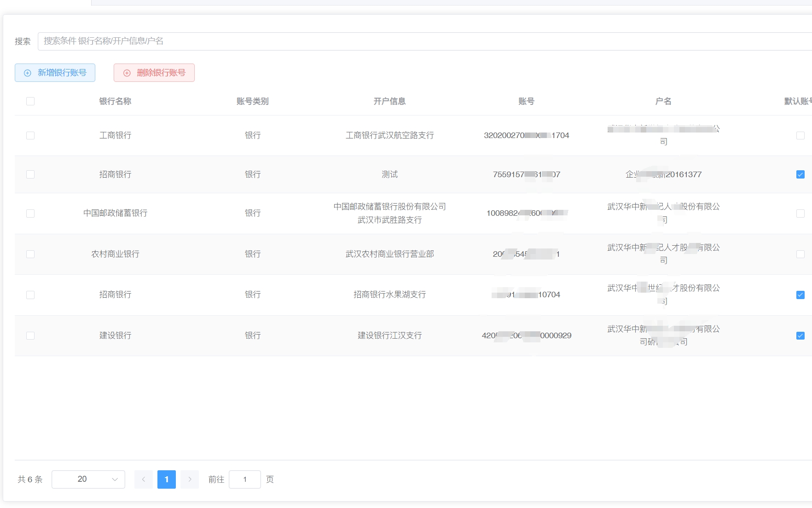Image resolution: width=812 pixels, height=508 pixels.
Task: Go to page 1 in pagination
Action: 167,479
